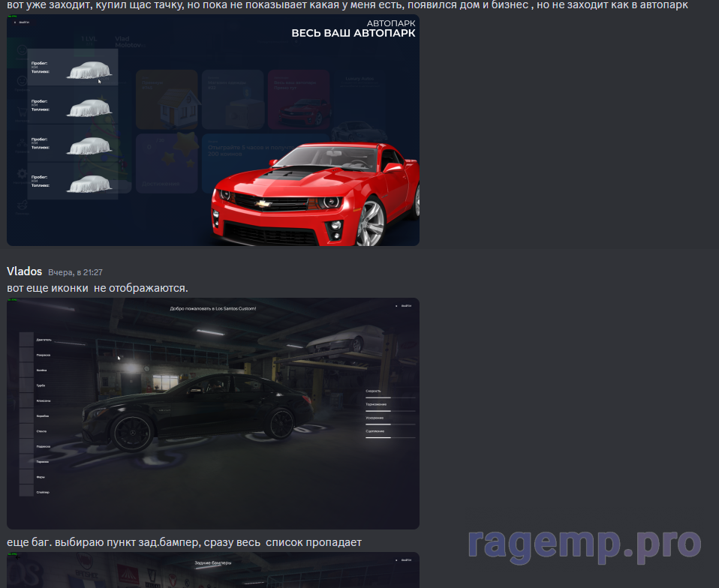Click "Выйти" in the Autopark screenshot corner
The width and height of the screenshot is (719, 588).
pyautogui.click(x=23, y=22)
